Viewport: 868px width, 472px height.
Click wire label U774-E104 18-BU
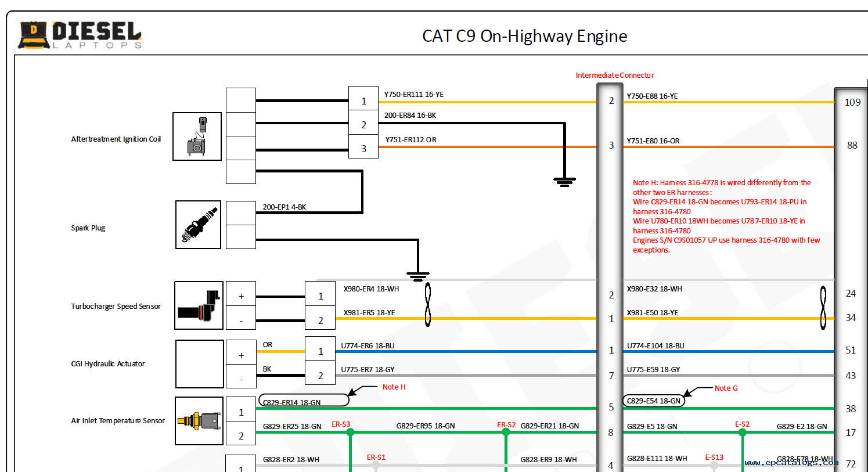pos(655,345)
